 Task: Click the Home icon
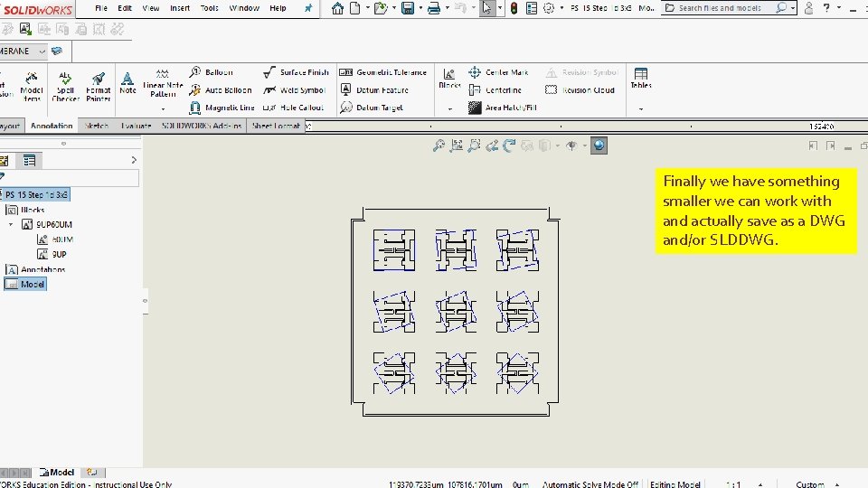(337, 8)
